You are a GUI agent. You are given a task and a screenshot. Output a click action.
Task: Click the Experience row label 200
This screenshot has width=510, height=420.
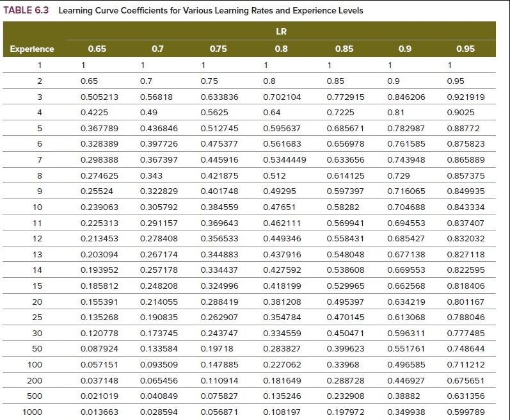(35, 381)
